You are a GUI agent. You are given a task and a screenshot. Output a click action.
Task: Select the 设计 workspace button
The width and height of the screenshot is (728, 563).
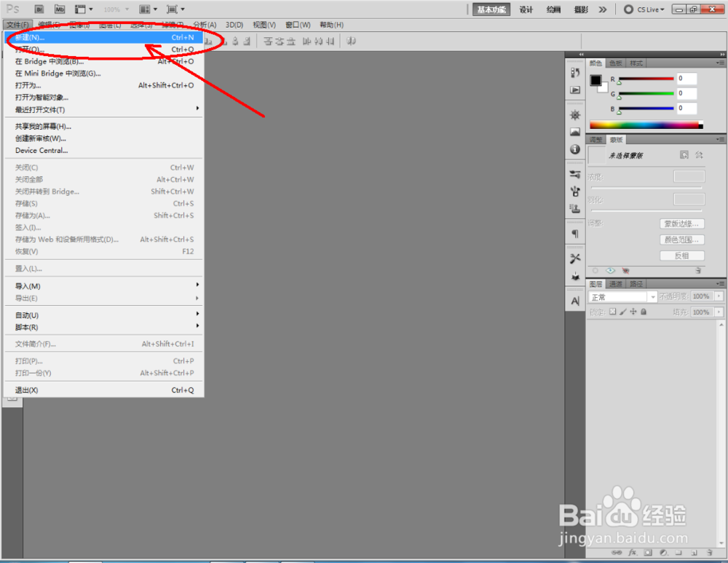(526, 9)
